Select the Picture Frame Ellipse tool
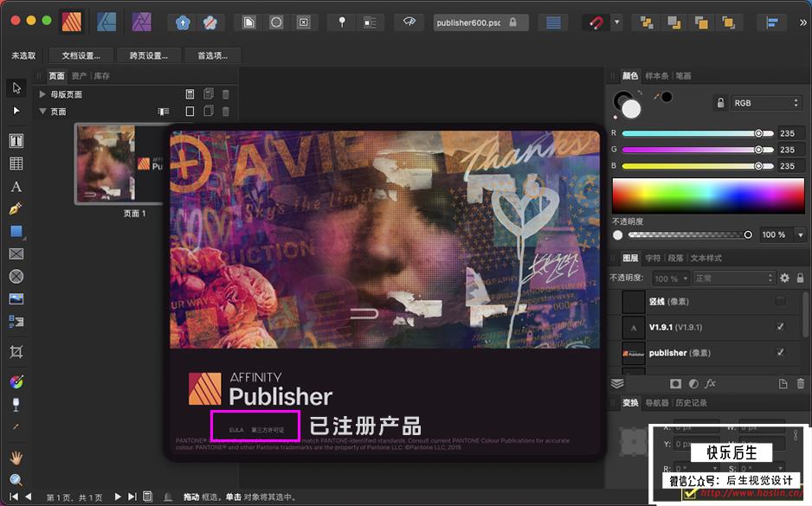 click(x=16, y=277)
